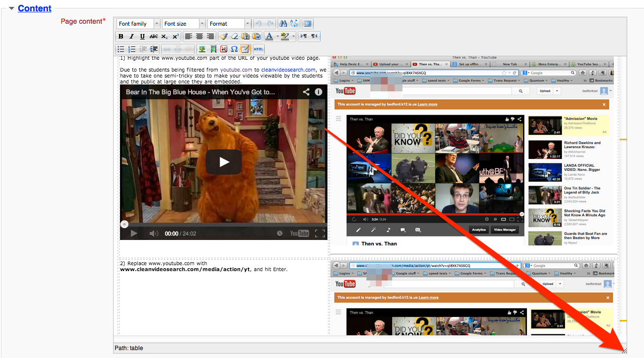Insert a non-breaking space character
Image resolution: width=644 pixels, height=358 pixels.
point(224,49)
